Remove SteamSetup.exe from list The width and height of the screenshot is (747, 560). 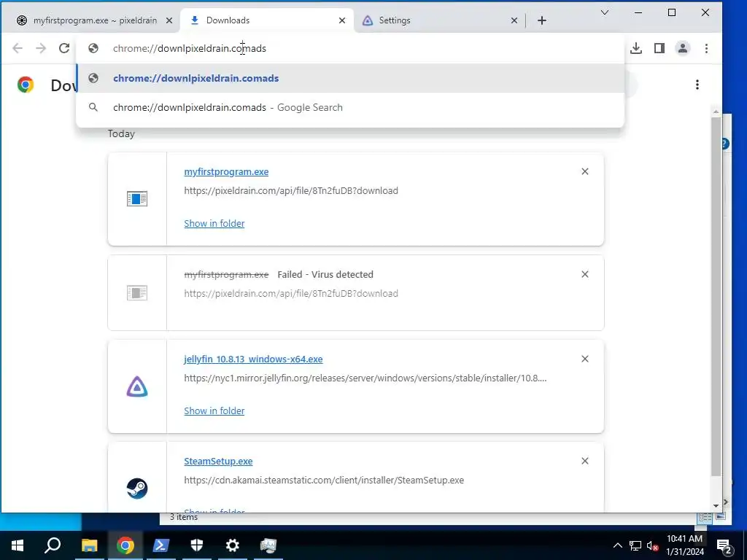click(585, 461)
